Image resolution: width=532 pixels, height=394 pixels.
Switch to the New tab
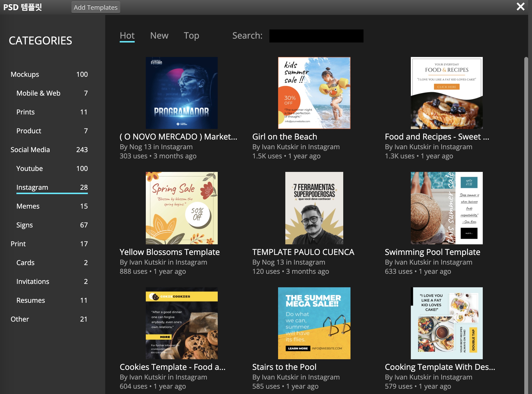click(159, 35)
